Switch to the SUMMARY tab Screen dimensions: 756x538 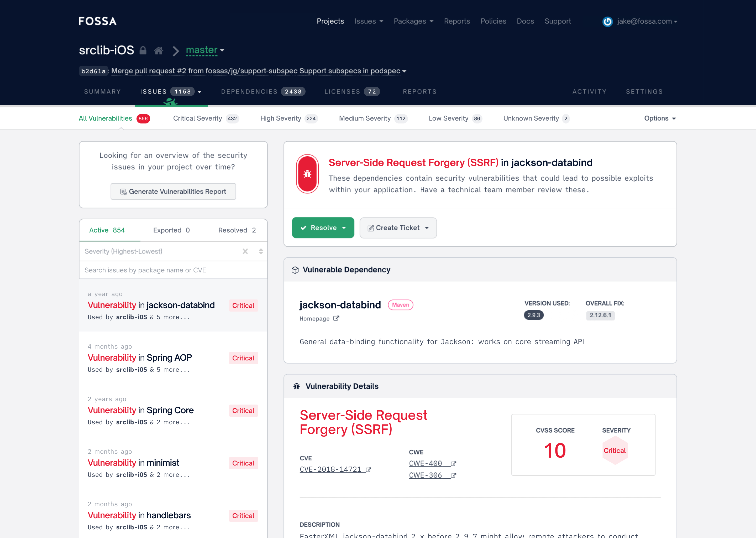pyautogui.click(x=102, y=92)
